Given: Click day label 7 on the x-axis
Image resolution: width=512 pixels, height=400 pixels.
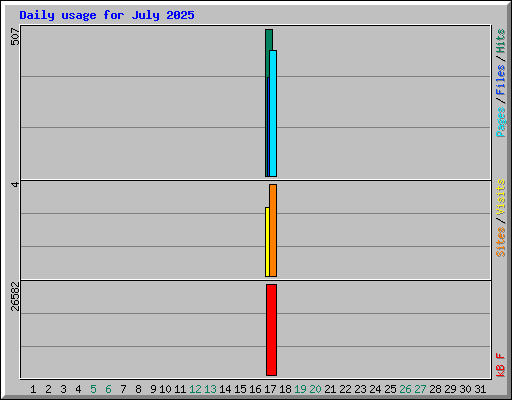Looking at the screenshot, I should pyautogui.click(x=123, y=389).
